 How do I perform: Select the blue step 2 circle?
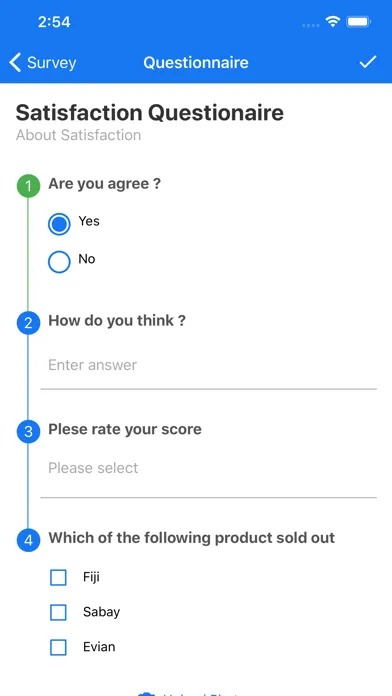pos(28,323)
